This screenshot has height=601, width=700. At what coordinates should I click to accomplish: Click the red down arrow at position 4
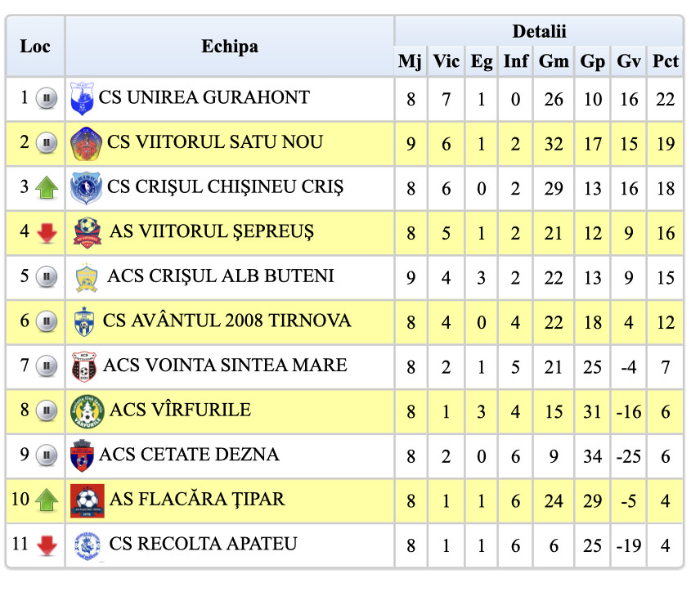(x=47, y=233)
